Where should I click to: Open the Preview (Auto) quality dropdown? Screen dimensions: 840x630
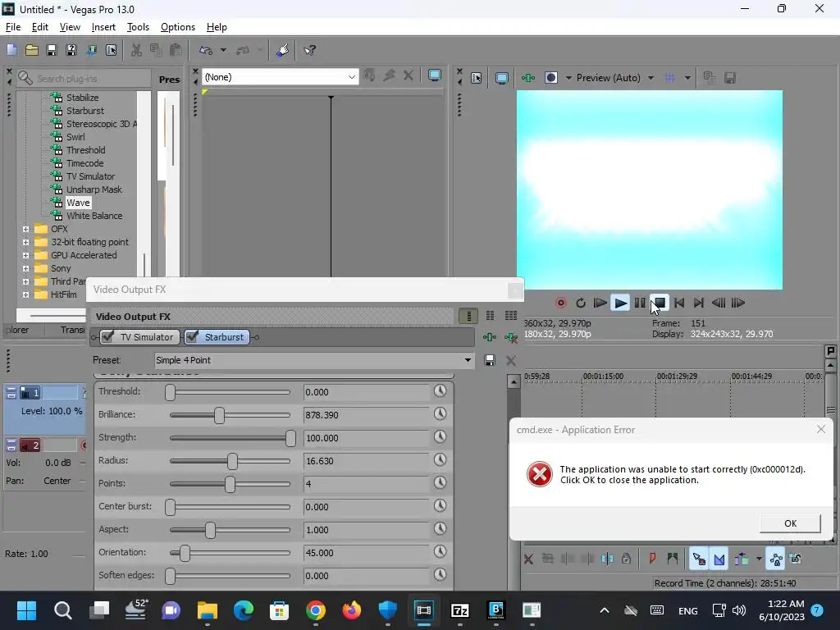[x=651, y=78]
